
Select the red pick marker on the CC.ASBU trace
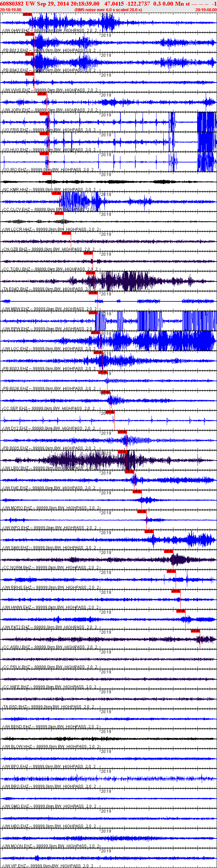(195, 631)
